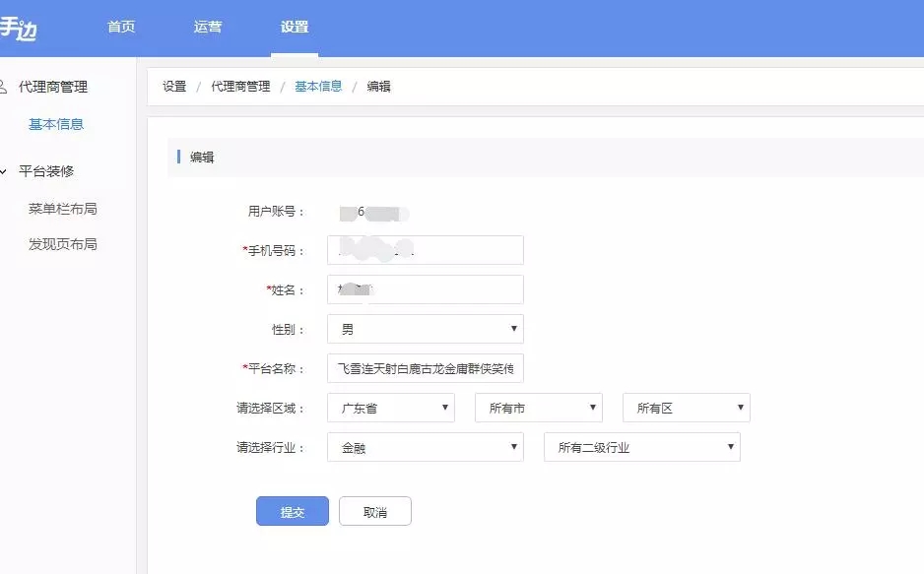Click the 平台名称 label
The image size is (924, 574).
273,368
